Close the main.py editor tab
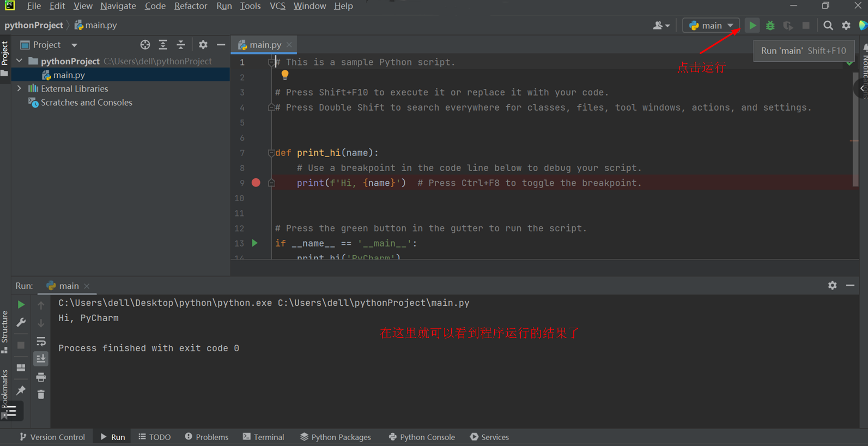Image resolution: width=868 pixels, height=446 pixels. [x=289, y=45]
